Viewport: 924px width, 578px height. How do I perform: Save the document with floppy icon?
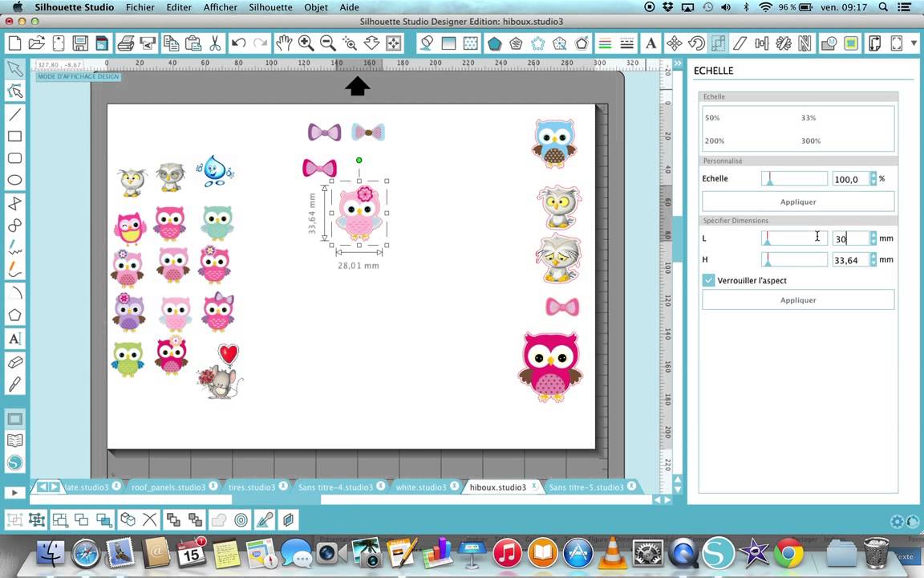coord(80,43)
